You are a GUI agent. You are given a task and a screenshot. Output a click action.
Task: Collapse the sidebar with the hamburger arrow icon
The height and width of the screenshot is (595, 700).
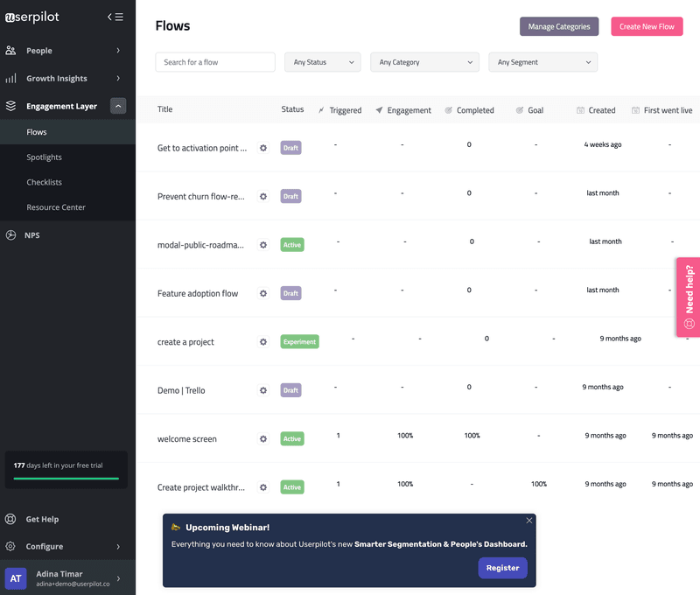pyautogui.click(x=115, y=17)
